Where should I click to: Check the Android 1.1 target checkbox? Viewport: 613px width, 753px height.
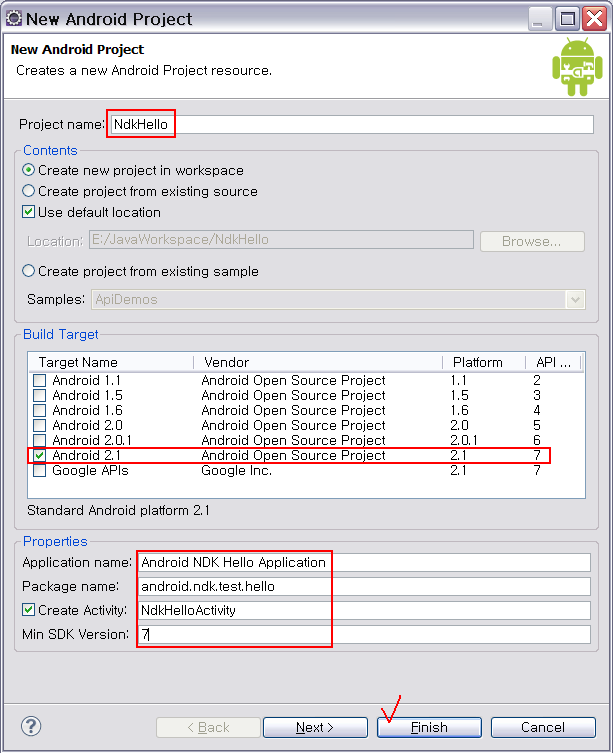click(39, 380)
